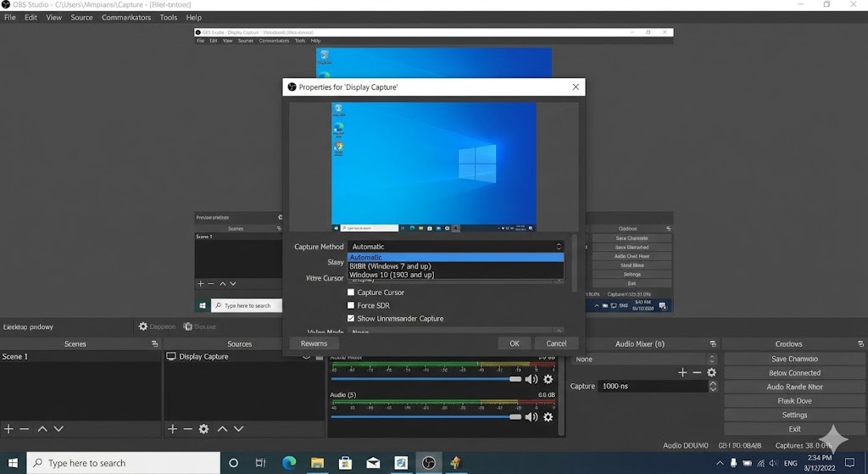Move the selected source down with the arrow
This screenshot has height=474, width=868.
point(238,429)
